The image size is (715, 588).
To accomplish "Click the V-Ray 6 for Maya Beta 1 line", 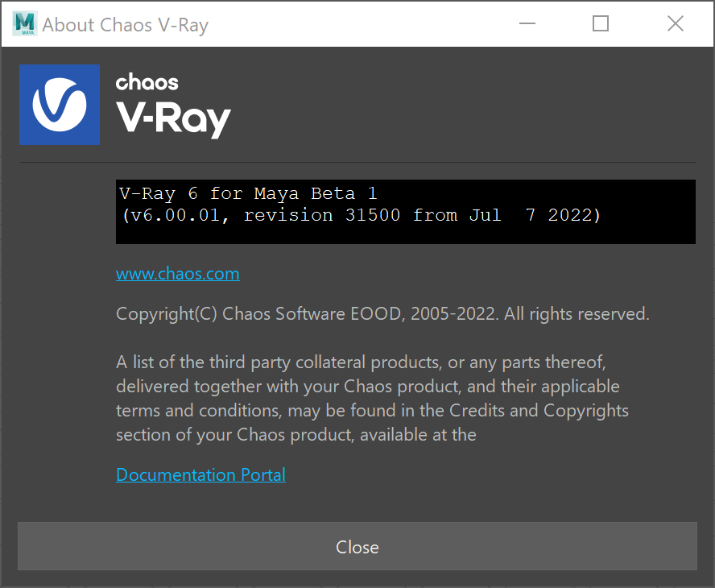I will [249, 193].
